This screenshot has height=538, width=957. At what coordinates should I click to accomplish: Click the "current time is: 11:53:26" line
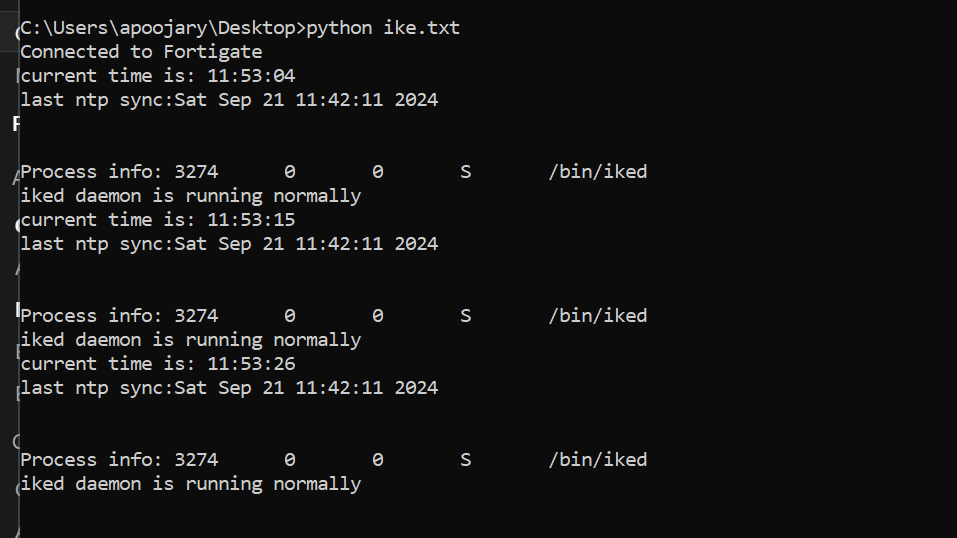pyautogui.click(x=158, y=364)
